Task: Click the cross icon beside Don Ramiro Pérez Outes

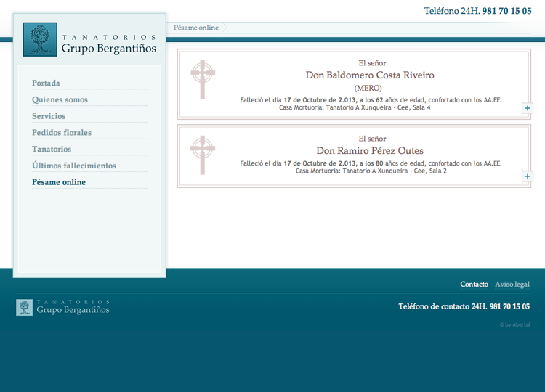Action: click(202, 155)
